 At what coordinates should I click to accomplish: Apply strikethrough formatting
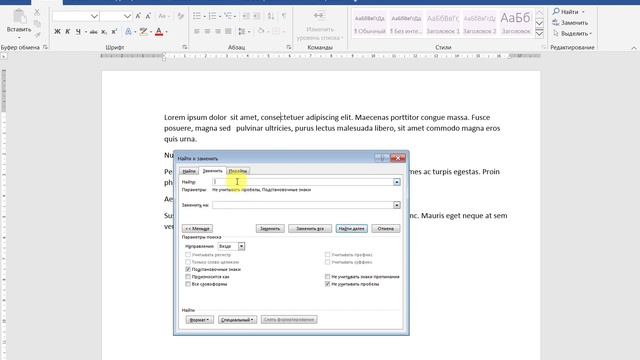[x=93, y=31]
